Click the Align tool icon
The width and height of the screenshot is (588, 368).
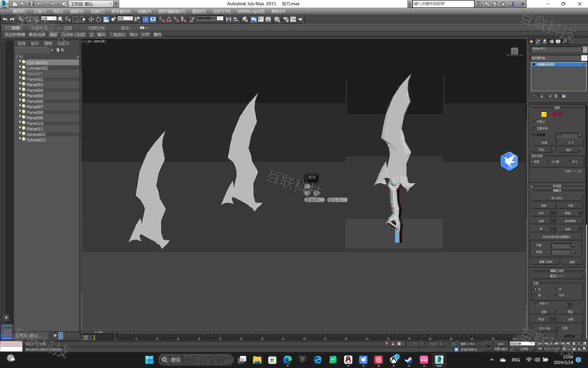pos(236,19)
